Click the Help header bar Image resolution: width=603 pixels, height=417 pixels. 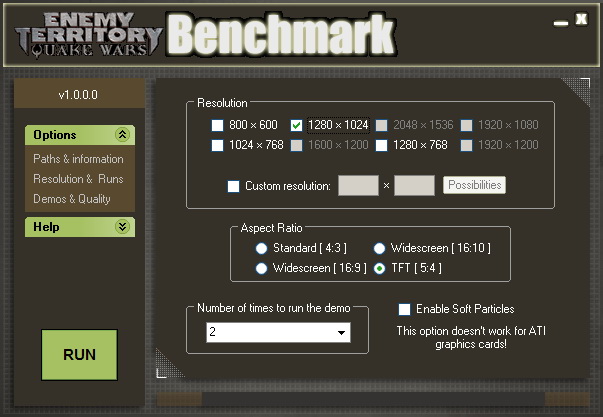coord(80,227)
